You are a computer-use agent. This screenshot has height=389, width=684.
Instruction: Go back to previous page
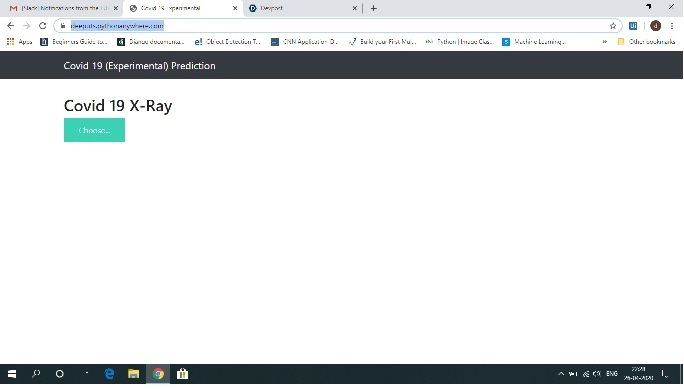10,26
